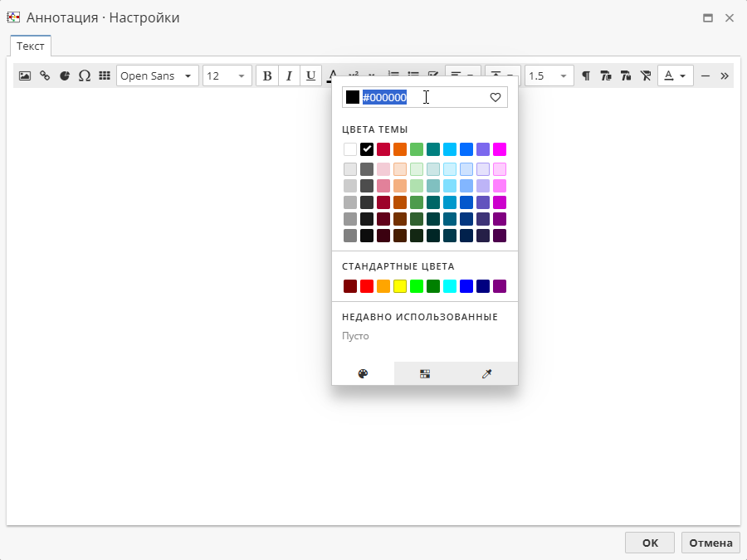
Task: Click the pilcrow paragraph mark icon
Action: (x=586, y=75)
